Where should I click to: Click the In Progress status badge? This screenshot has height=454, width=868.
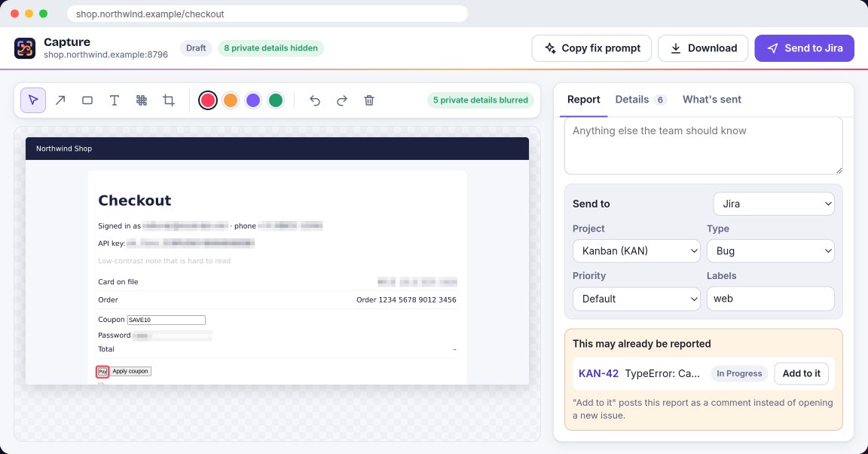[739, 373]
